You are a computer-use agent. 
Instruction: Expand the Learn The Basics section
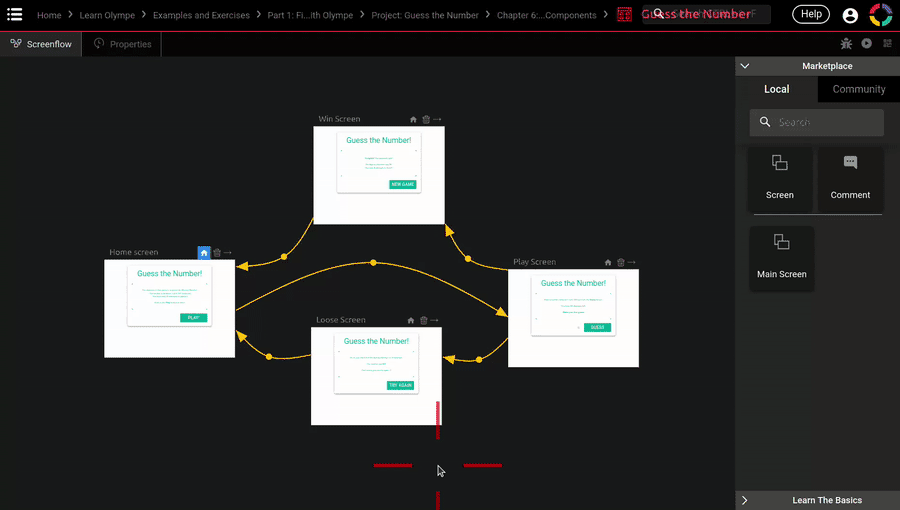pos(745,500)
